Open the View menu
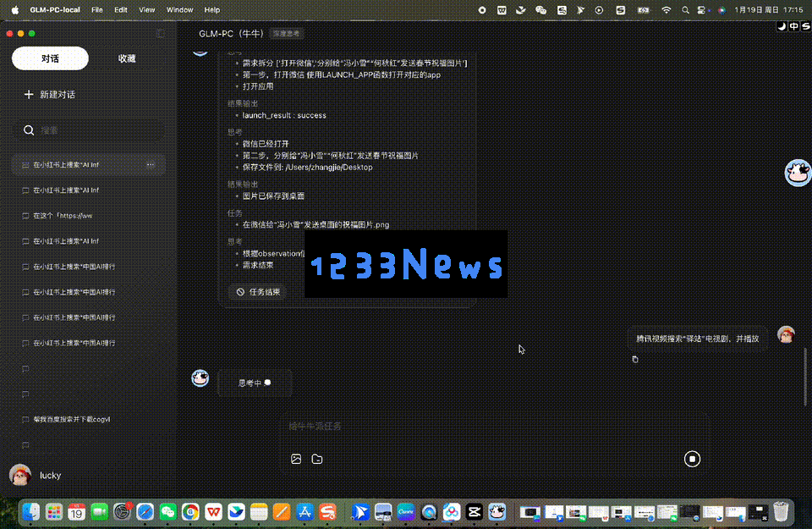Screen dimensions: 812x529 146,10
